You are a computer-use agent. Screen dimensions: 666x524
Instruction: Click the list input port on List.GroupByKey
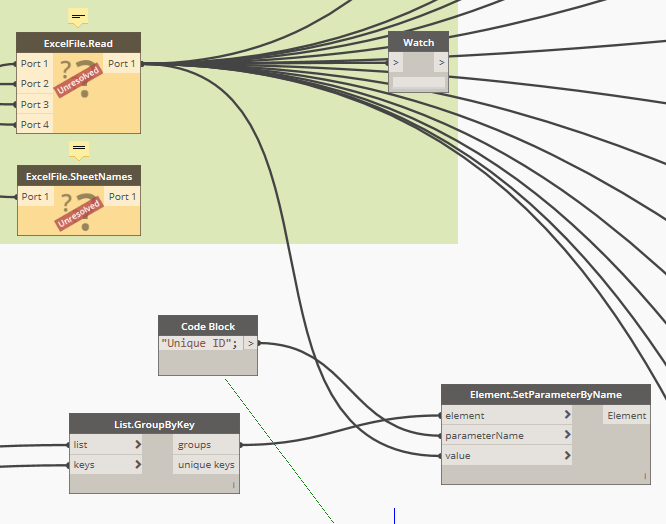tap(106, 445)
